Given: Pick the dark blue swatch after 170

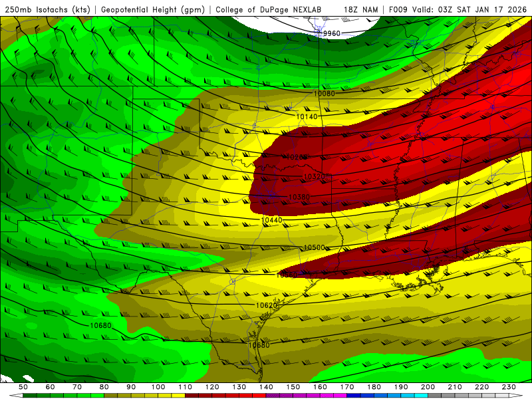Looking at the screenshot, I should pos(353,395).
